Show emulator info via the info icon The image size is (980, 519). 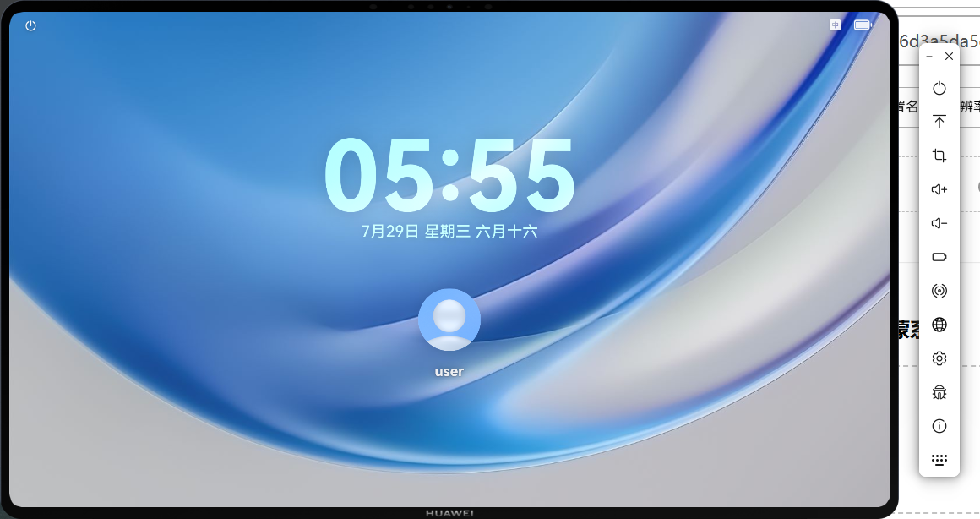tap(939, 426)
